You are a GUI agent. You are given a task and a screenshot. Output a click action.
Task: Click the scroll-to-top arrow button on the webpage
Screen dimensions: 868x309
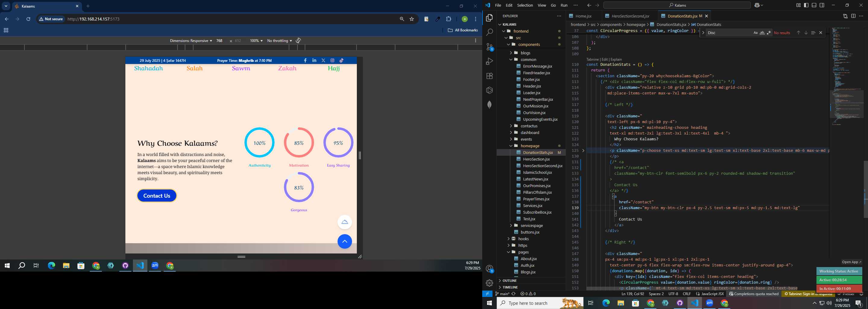pos(345,241)
